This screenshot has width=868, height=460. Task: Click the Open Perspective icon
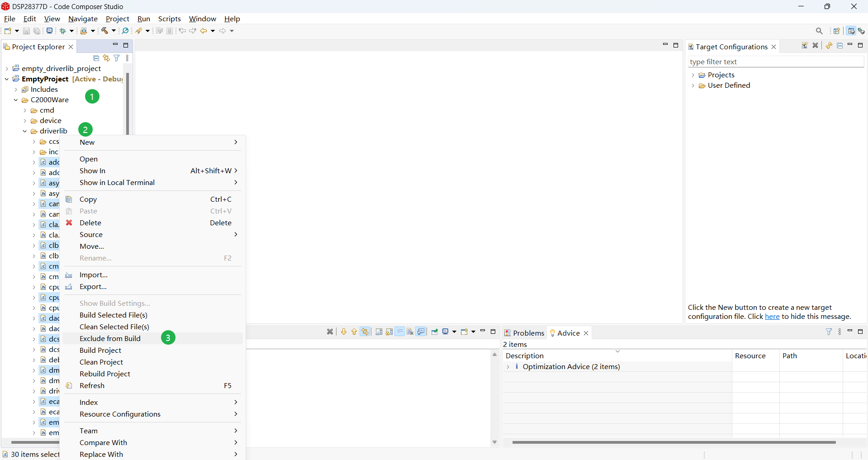(836, 31)
